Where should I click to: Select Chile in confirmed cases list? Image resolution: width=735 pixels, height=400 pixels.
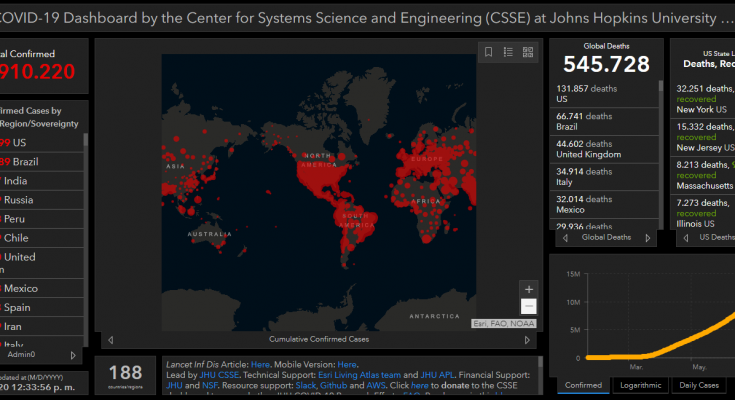pyautogui.click(x=42, y=238)
